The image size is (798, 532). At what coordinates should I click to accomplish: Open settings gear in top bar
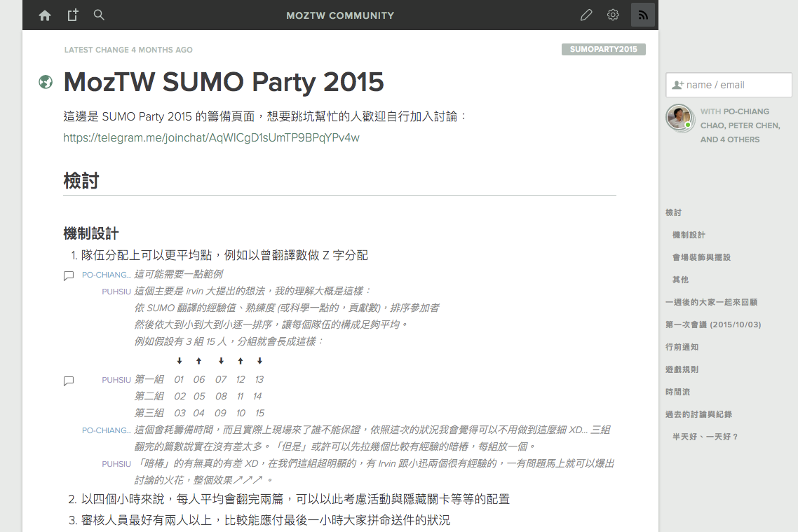pos(613,15)
